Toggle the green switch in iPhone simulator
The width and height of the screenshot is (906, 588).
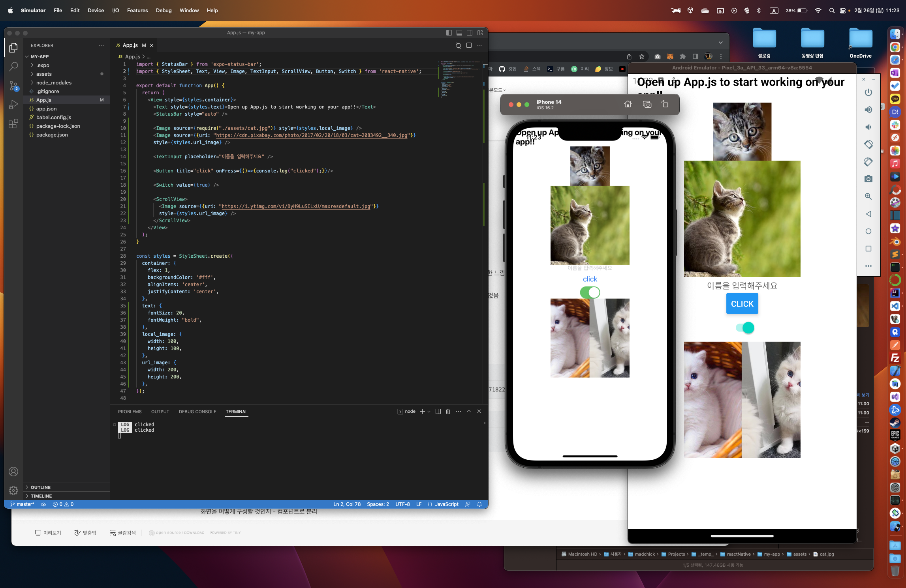pyautogui.click(x=590, y=292)
